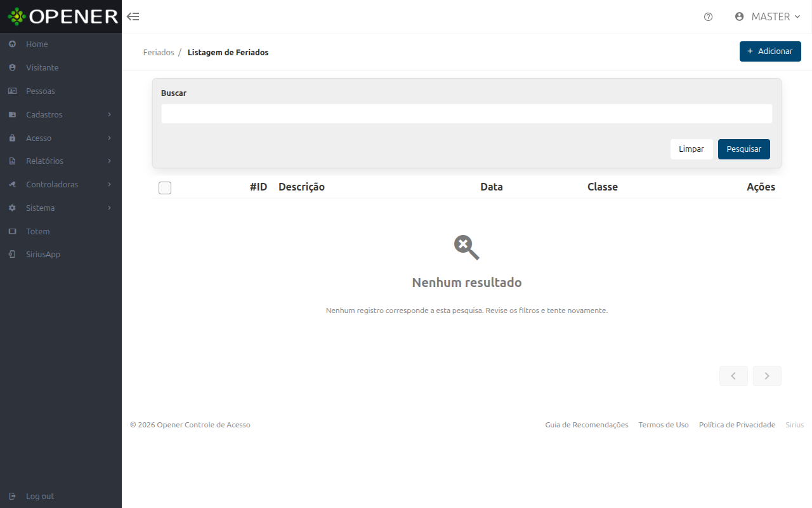Click the Classe column header
Viewport: 812px width, 508px height.
(x=603, y=187)
